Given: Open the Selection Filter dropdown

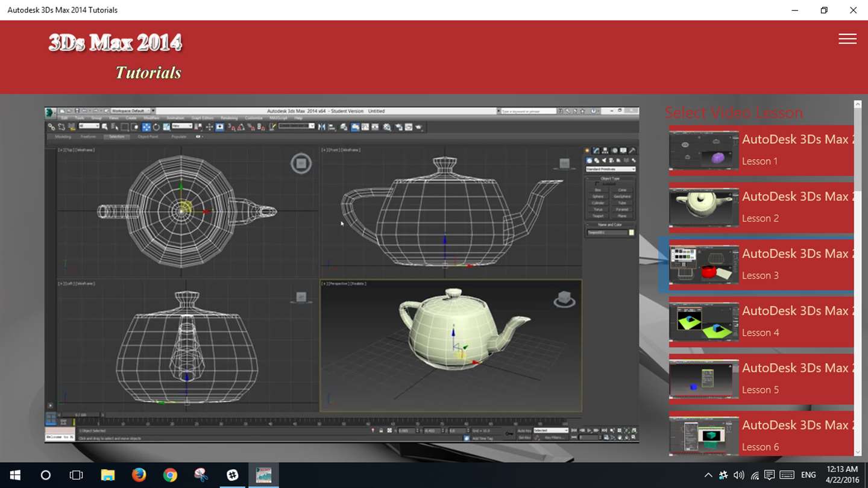Looking at the screenshot, I should (89, 126).
